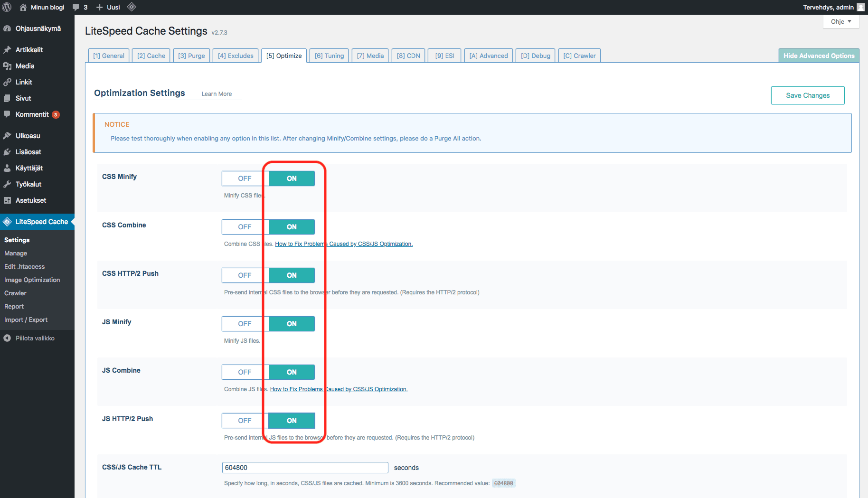Open the [3] Purge tab

[191, 56]
